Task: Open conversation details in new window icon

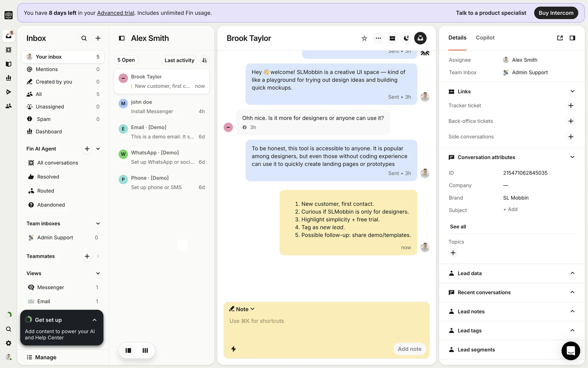Action: (560, 38)
